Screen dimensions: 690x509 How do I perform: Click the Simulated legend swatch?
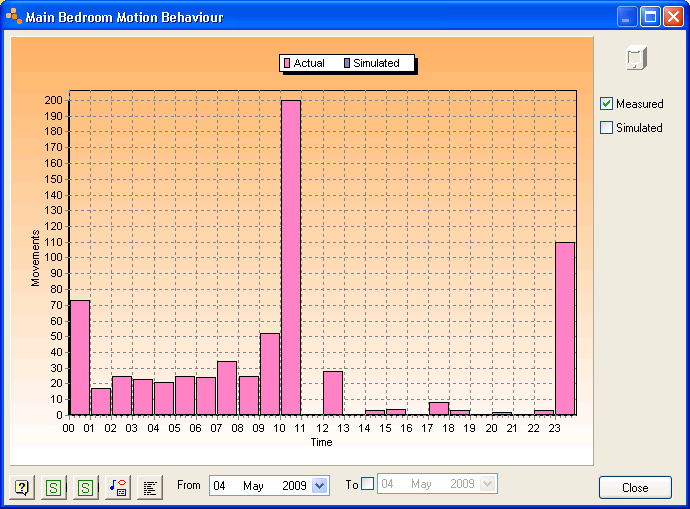(x=346, y=63)
